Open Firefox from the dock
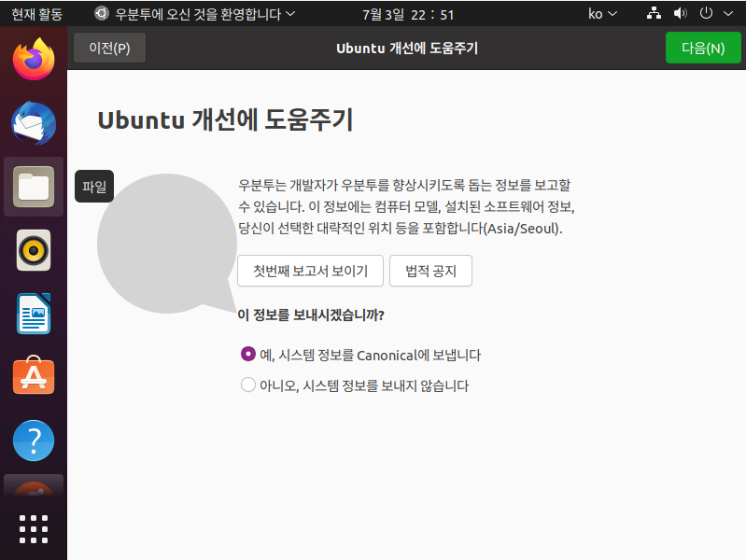Viewport: 746px width, 560px height. pyautogui.click(x=34, y=60)
